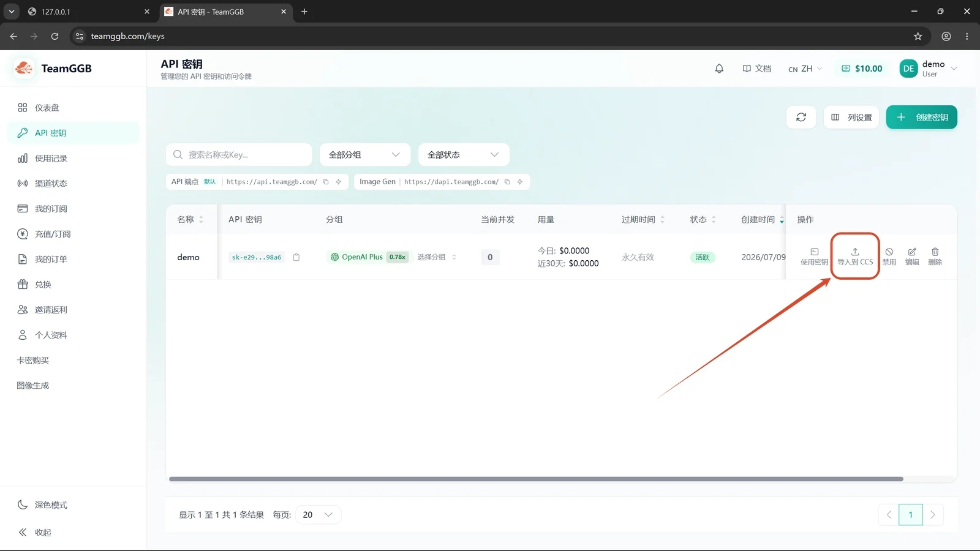This screenshot has width=980, height=551.
Task: Focus the 搜索名称或Key search field
Action: point(239,155)
